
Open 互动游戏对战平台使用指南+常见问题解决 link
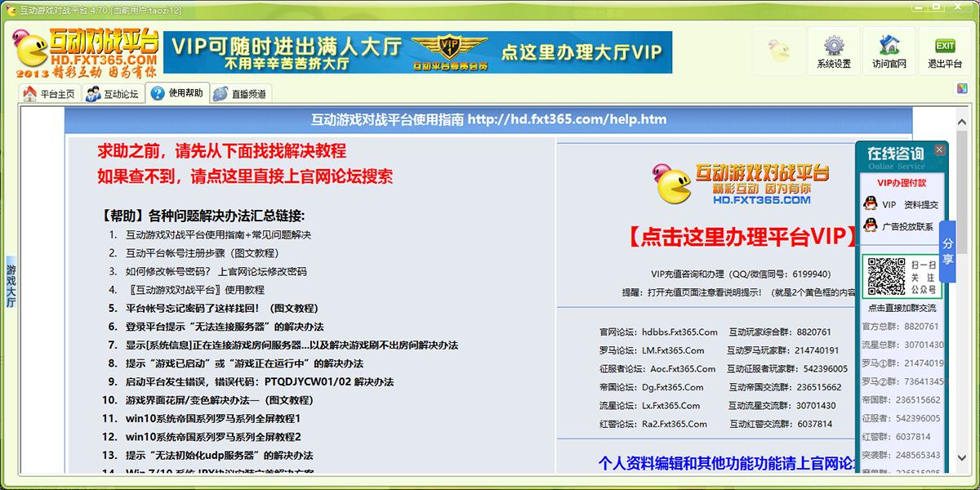(219, 235)
